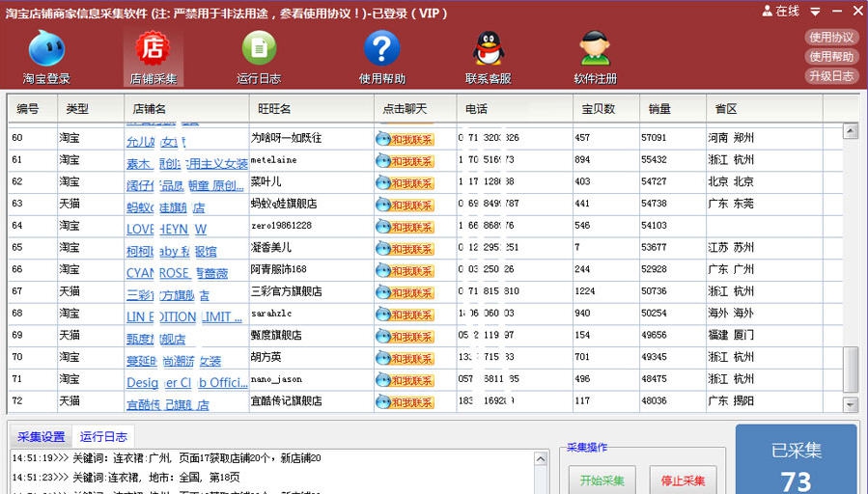
Task: Click the 停止采集 button
Action: click(x=683, y=480)
